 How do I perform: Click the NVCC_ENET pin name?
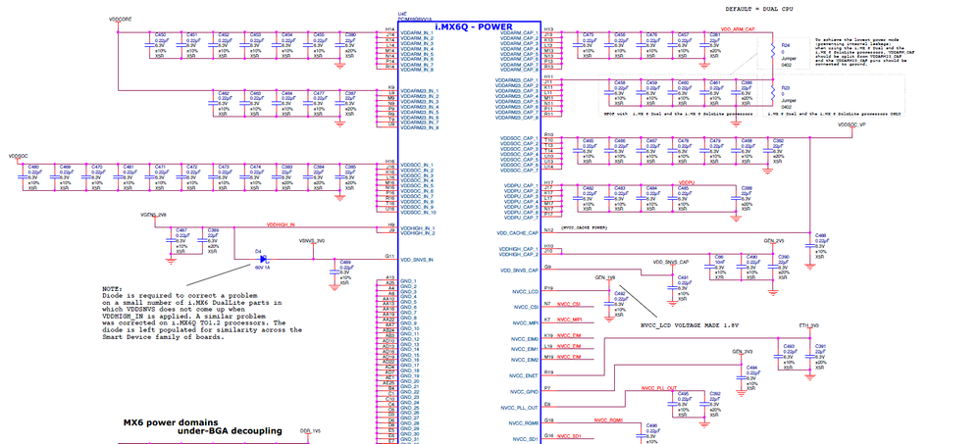pos(525,376)
